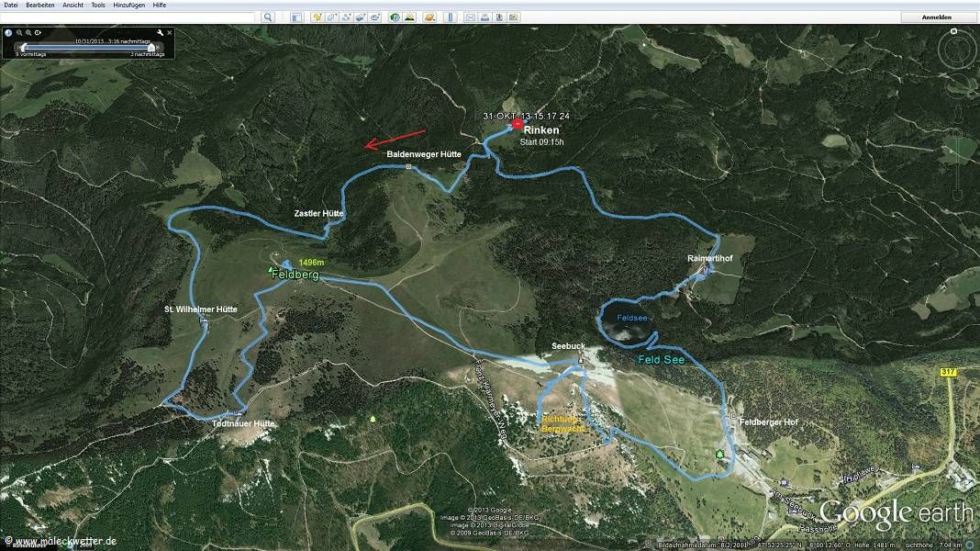
Task: Add a placemark with the pin icon
Action: (317, 17)
